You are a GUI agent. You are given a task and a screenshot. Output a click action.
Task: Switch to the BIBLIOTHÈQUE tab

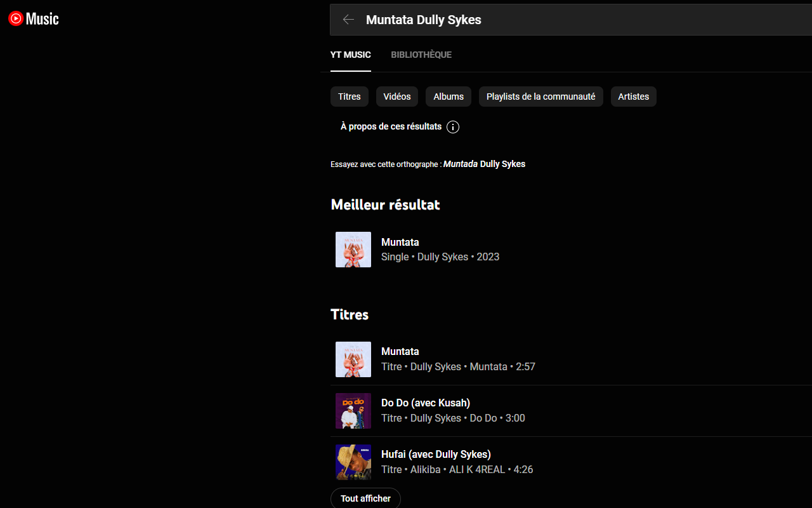click(x=421, y=55)
